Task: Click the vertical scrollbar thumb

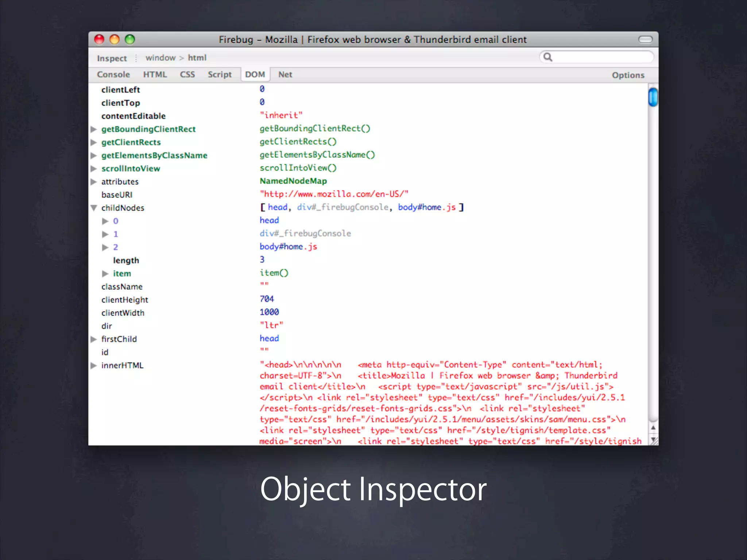Action: coord(653,97)
